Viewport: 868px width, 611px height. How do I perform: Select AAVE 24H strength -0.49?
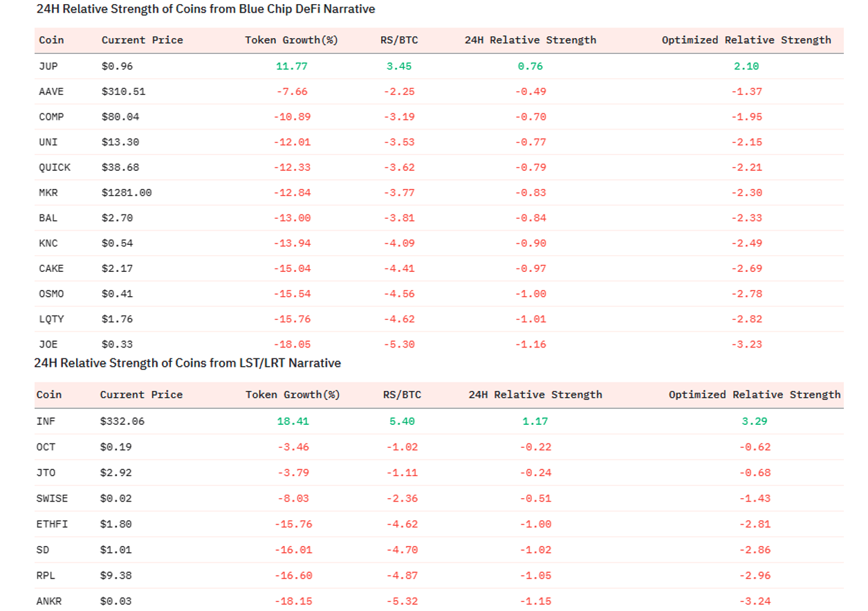tap(530, 91)
